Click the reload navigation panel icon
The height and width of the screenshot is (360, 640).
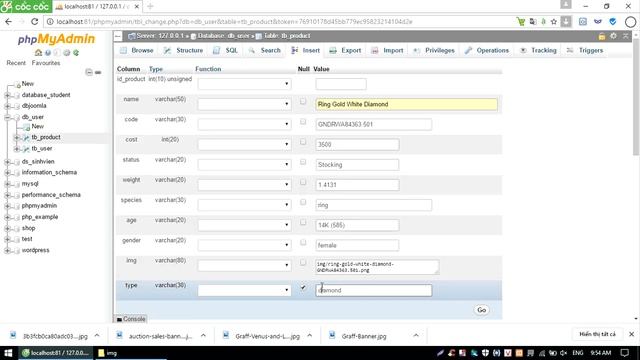(76, 53)
